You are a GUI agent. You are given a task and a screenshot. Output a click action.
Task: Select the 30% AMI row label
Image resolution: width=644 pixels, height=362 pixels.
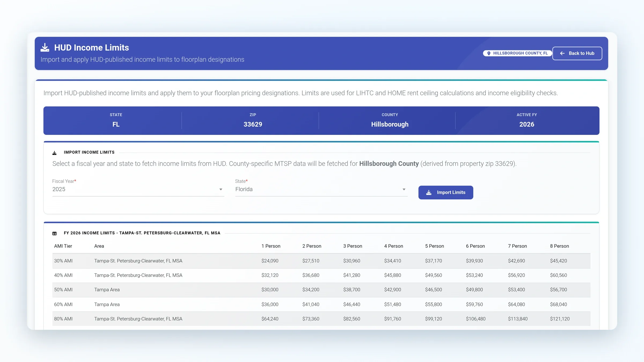[x=63, y=261]
